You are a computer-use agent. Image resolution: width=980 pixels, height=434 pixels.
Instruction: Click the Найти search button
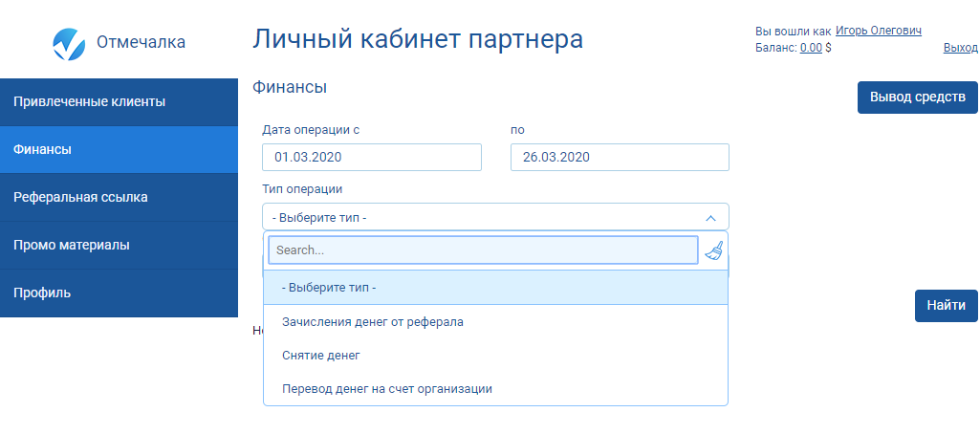[946, 306]
